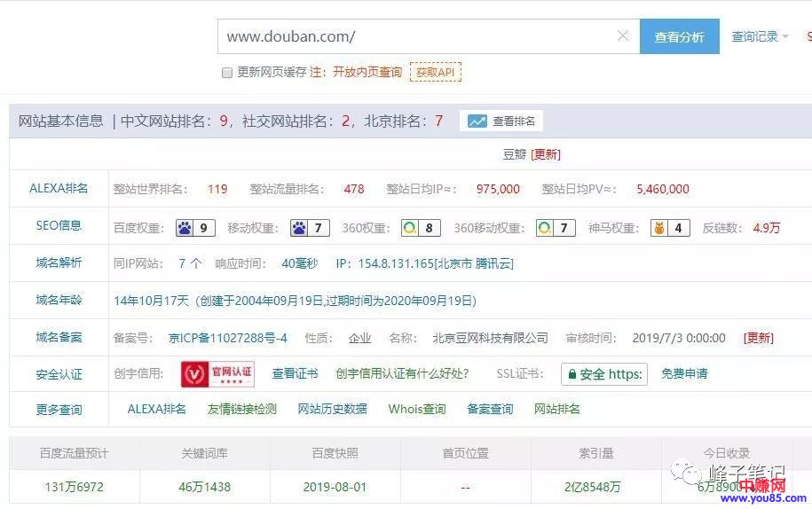This screenshot has width=812, height=509.
Task: Click the URL input field containing www.douban.com
Action: (417, 36)
